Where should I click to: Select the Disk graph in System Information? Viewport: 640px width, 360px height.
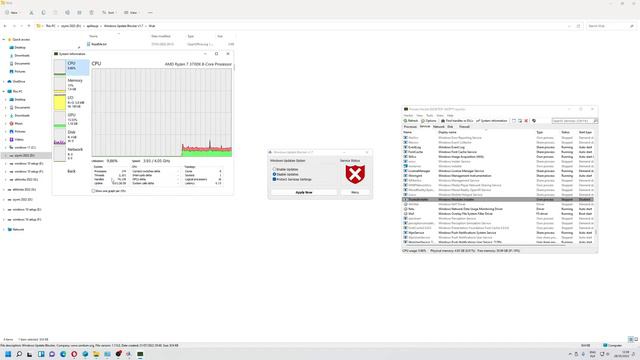[x=71, y=136]
